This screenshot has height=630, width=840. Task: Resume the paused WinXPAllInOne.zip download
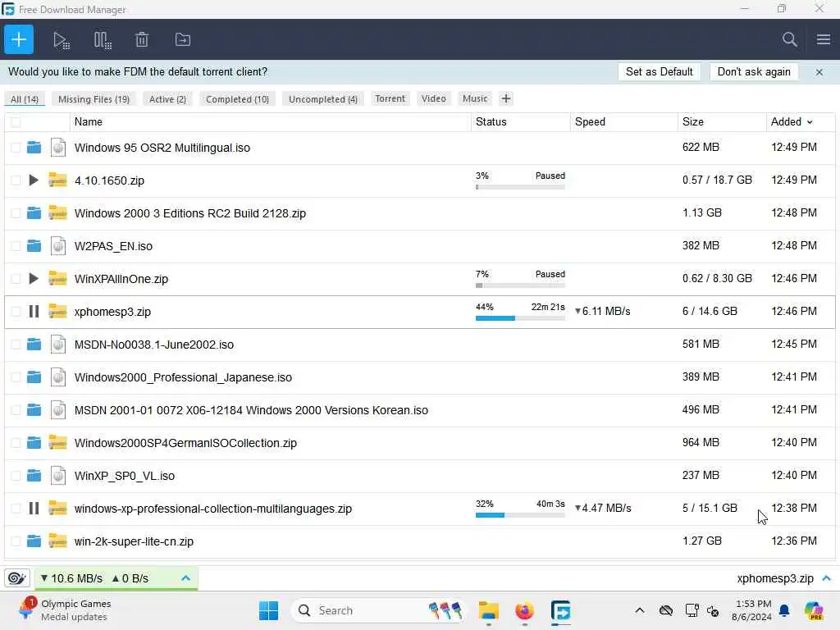[x=33, y=279]
